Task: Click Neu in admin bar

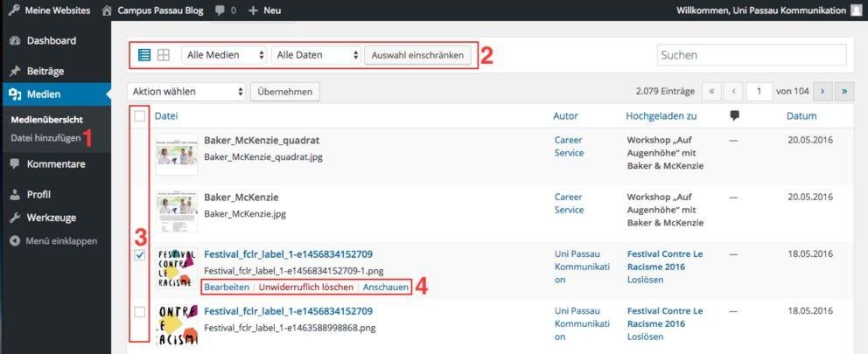Action: tap(272, 10)
